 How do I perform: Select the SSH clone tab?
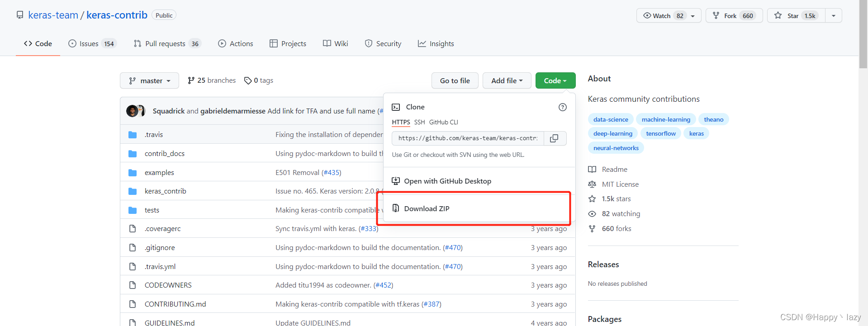[x=420, y=123]
